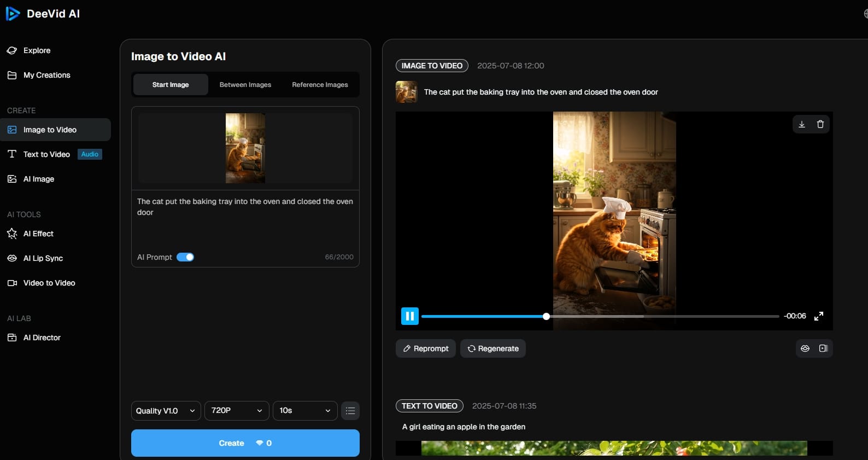Viewport: 868px width, 460px height.
Task: Click the IMAGE TO VIDEO tag
Action: click(x=432, y=66)
